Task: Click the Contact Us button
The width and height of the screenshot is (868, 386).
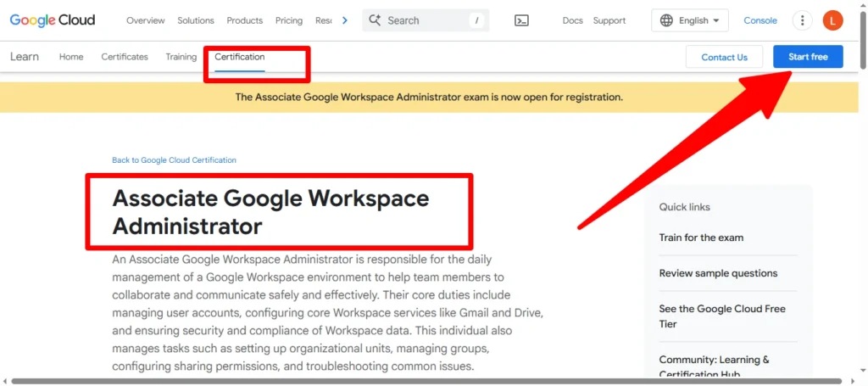Action: pos(724,57)
